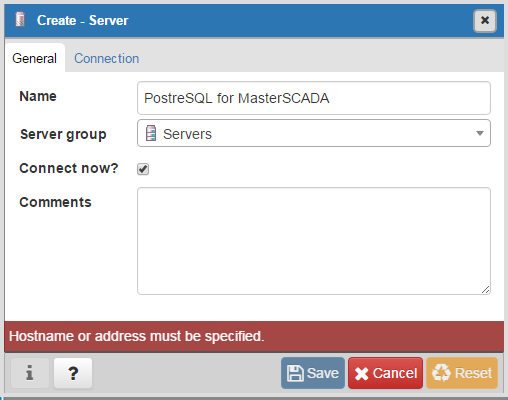Screen dimensions: 508x400
Task: Open help with the question mark button
Action: tap(73, 373)
